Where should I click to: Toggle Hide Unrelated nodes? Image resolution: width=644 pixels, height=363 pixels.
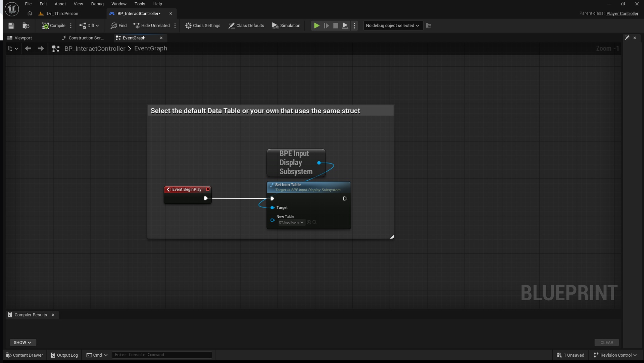tap(151, 25)
